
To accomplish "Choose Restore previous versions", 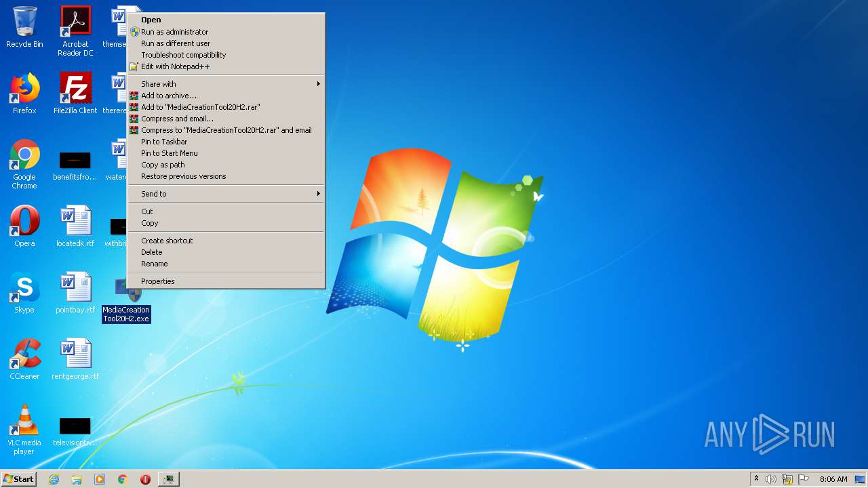I will (226, 176).
